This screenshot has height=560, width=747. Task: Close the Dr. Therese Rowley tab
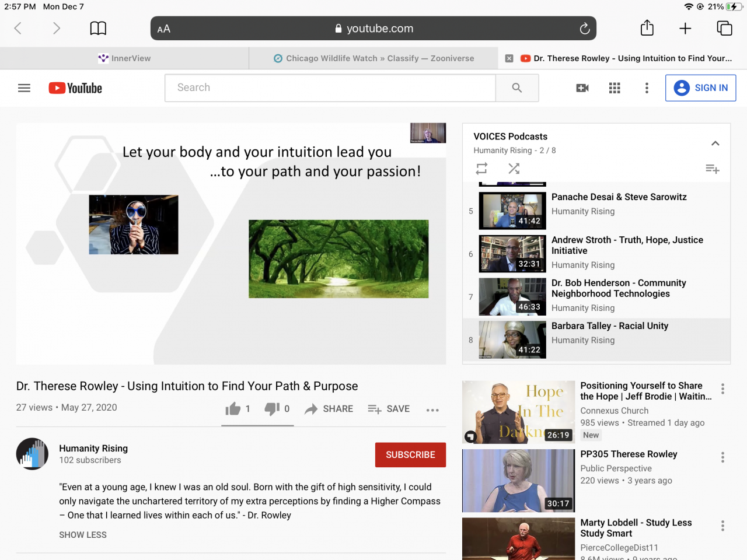(509, 58)
